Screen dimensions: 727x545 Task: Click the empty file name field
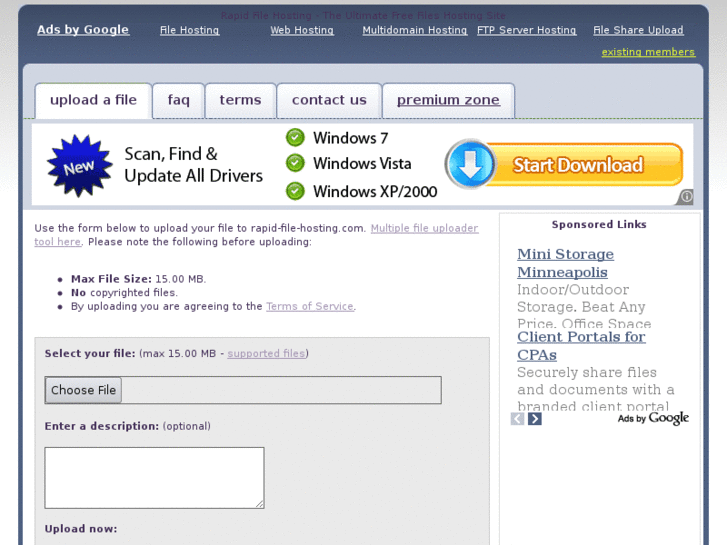281,390
